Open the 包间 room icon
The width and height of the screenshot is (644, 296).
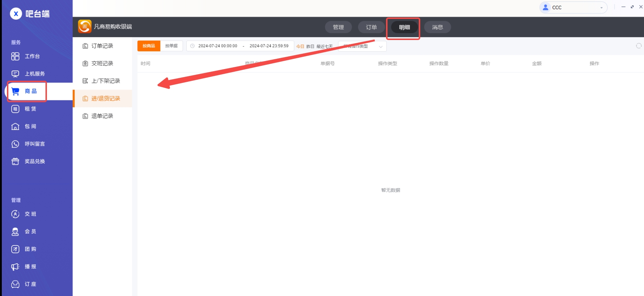click(x=15, y=127)
